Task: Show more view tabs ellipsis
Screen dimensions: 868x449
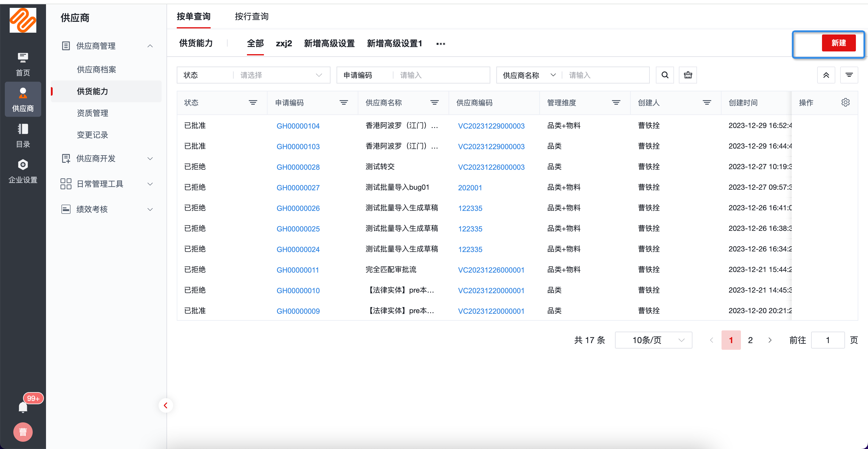Action: 441,44
